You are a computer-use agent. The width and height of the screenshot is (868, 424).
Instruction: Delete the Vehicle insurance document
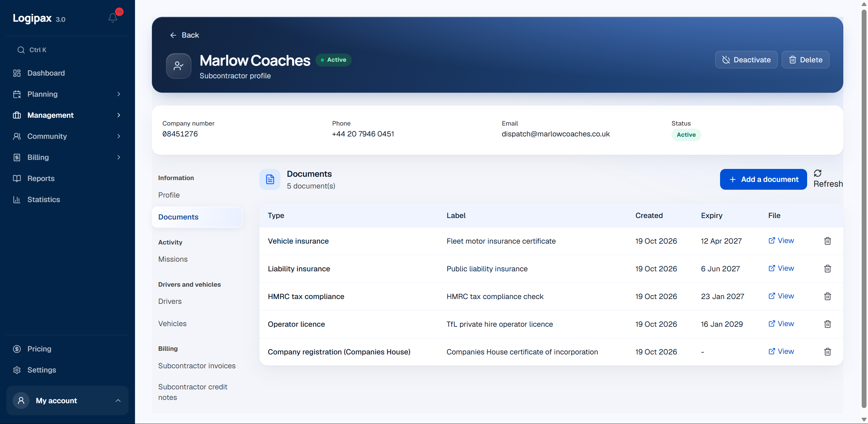pos(828,241)
